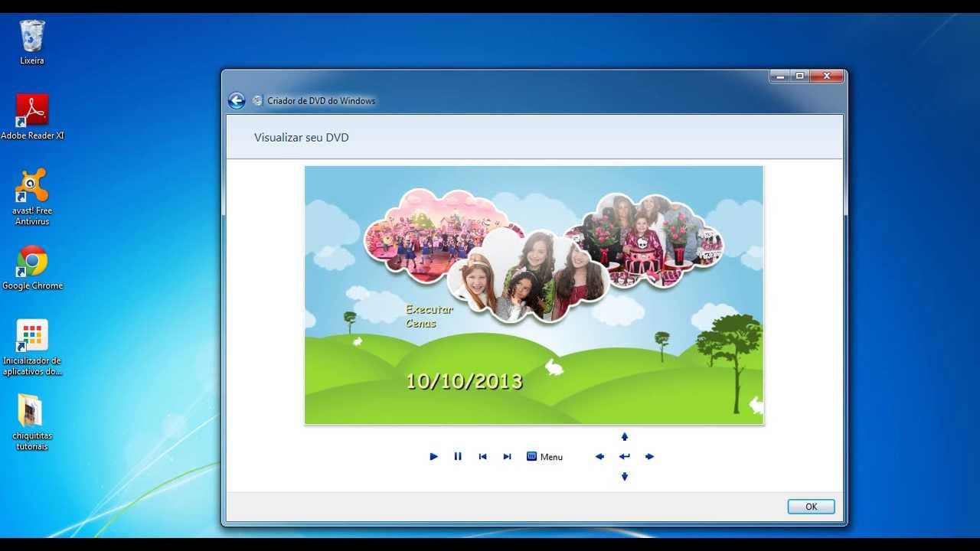Screen dimensions: 980x551
Task: Open avast! Free Antivirus shortcut
Action: coord(32,197)
